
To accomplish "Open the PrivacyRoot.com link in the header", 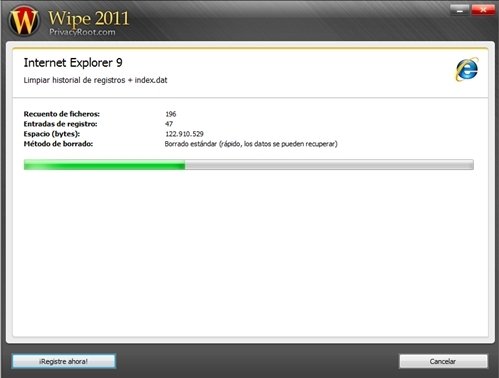I will click(x=82, y=32).
